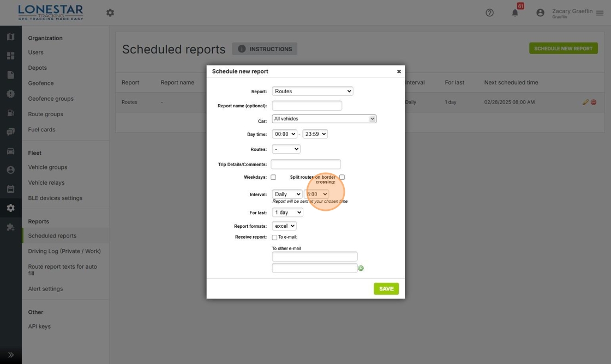The image size is (611, 364).
Task: Open the alerts exclamation badge icon in the sidebar
Action: (x=10, y=94)
